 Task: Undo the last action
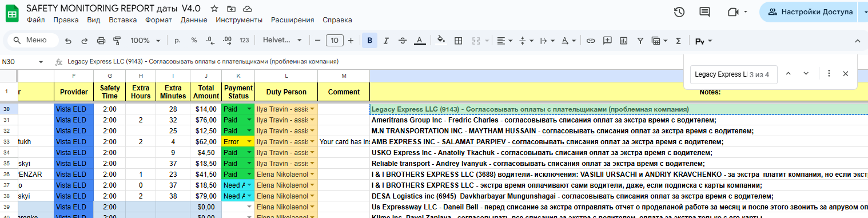point(68,41)
